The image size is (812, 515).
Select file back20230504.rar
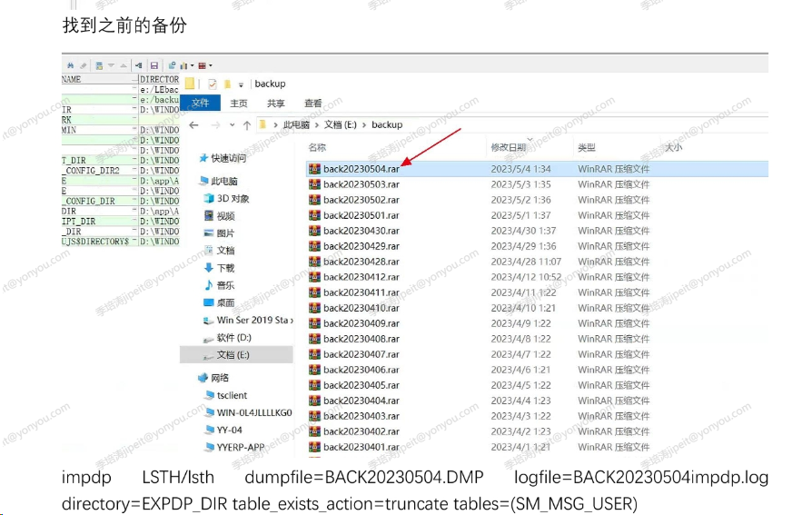pyautogui.click(x=361, y=169)
